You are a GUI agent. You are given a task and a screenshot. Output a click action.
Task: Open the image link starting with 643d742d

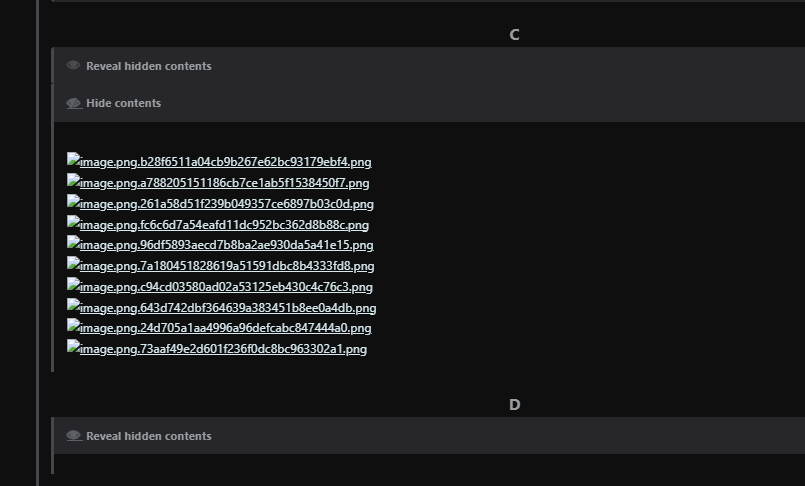pos(227,308)
